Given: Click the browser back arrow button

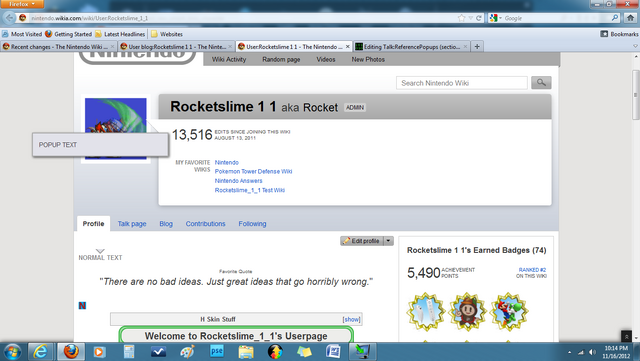Looking at the screenshot, I should (x=9, y=18).
